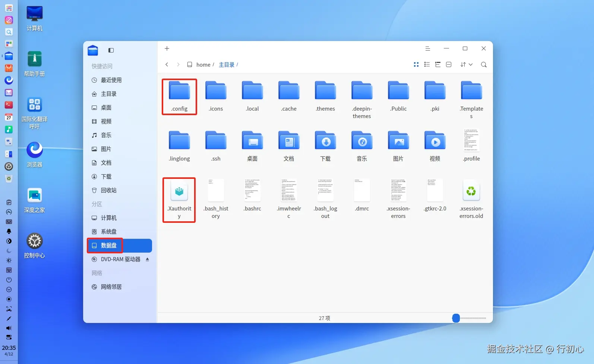
Task: Go back to previous folder
Action: pyautogui.click(x=167, y=64)
